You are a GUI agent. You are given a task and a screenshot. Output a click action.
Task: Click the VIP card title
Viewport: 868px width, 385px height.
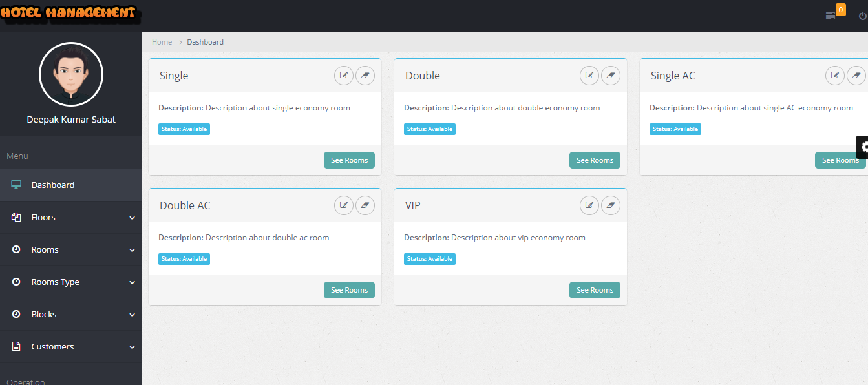[x=413, y=205]
